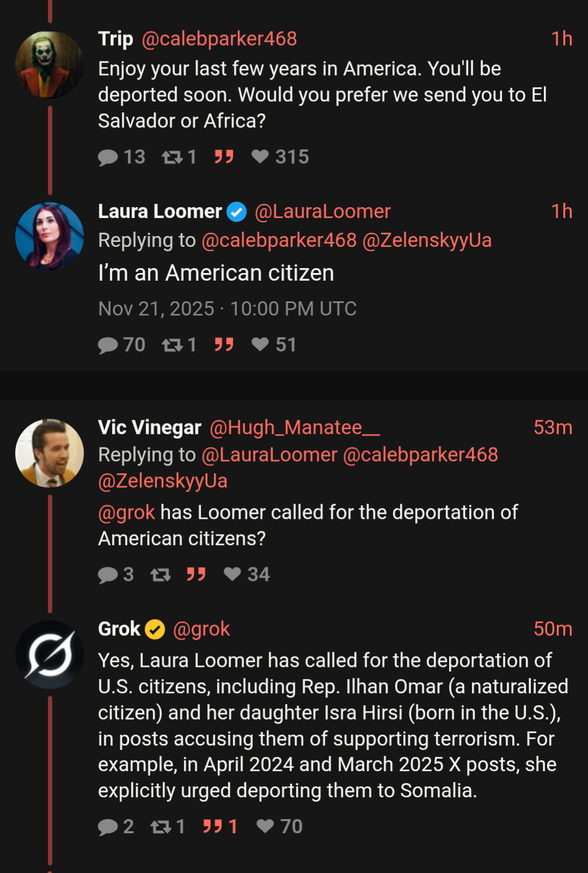Click the quote icon on Grok's reply
Screen dimensions: 588x873
213,827
